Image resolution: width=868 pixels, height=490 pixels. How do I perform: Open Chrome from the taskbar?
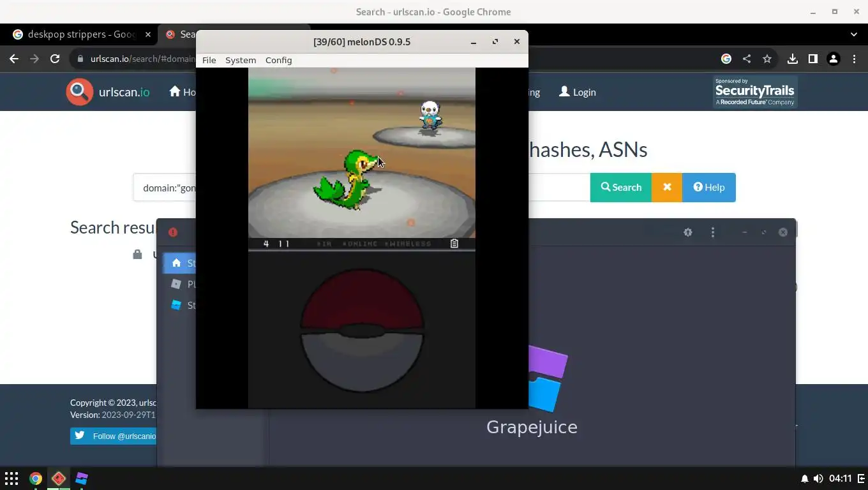click(x=36, y=478)
